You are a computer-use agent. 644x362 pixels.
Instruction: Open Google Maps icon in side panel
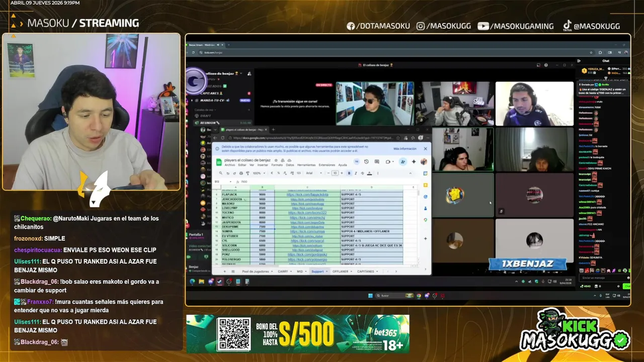(425, 220)
